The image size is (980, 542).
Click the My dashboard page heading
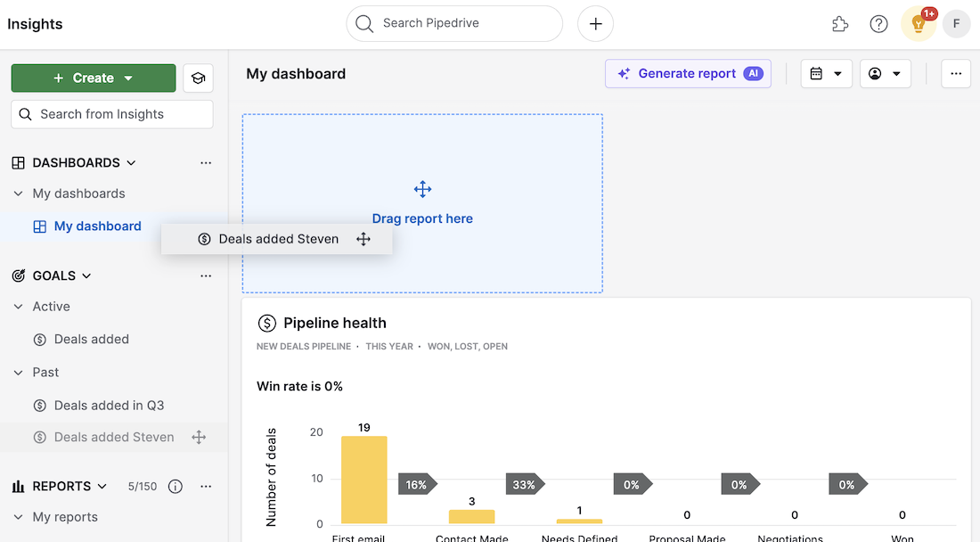pyautogui.click(x=296, y=74)
